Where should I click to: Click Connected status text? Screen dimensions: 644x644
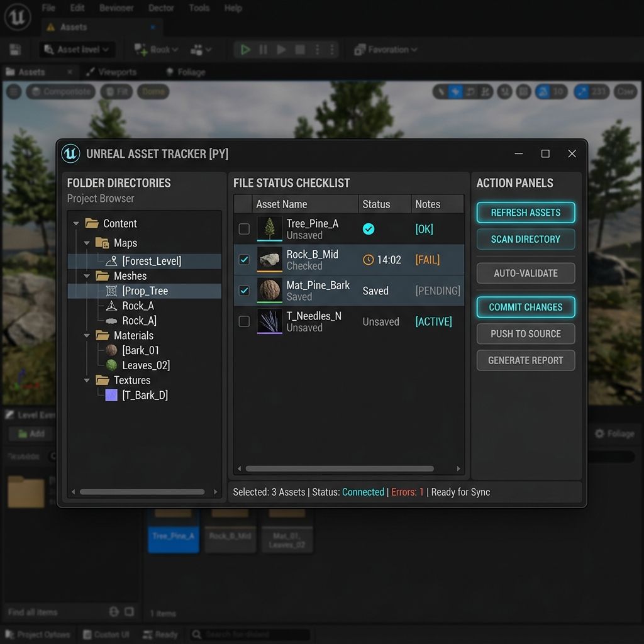[363, 492]
